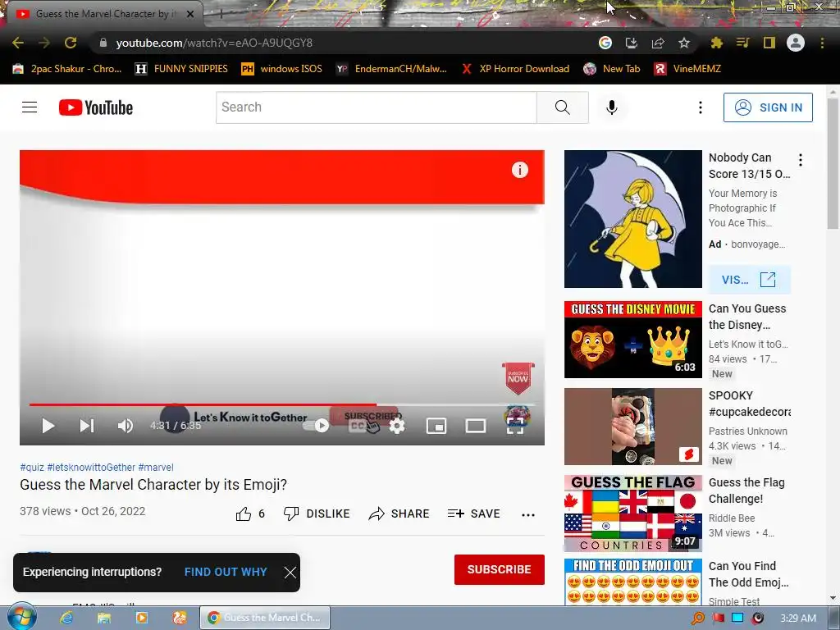Viewport: 840px width, 630px height.
Task: Open the 2pac Shakur bookmark
Action: 67,69
